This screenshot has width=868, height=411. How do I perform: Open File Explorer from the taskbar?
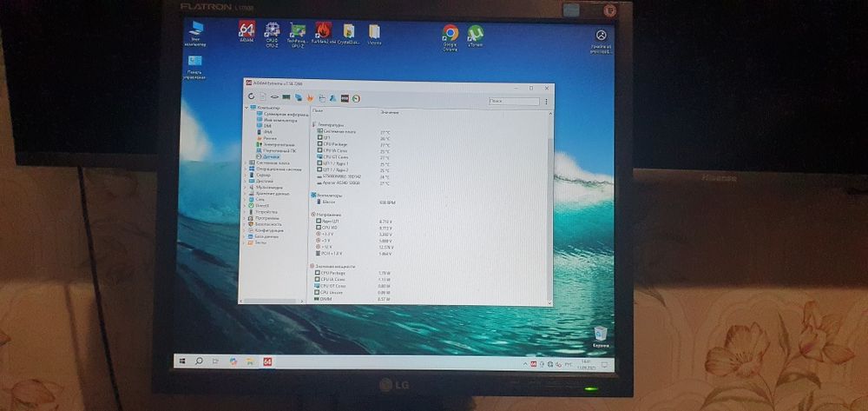(x=250, y=361)
